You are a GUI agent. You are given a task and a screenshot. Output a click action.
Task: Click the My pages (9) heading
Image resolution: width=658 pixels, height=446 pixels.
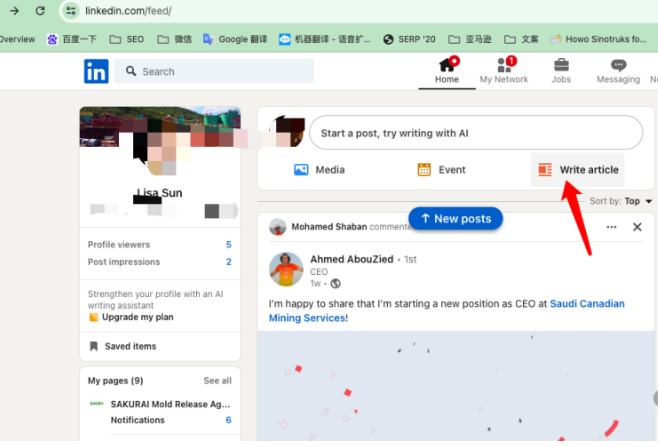115,381
